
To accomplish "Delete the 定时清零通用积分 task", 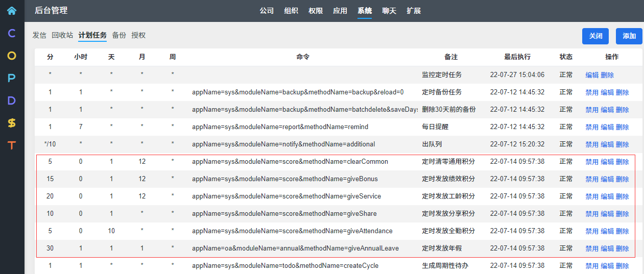I will tap(623, 162).
